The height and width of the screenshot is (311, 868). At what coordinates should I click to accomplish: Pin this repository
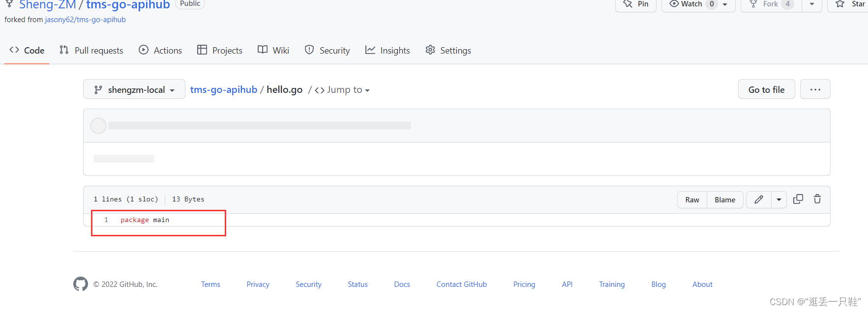tap(636, 4)
